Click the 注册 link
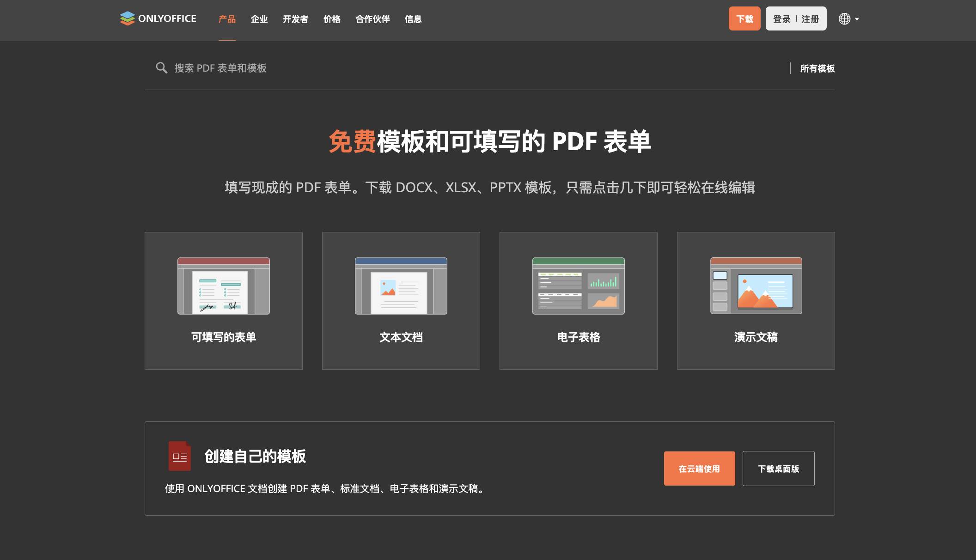Image resolution: width=976 pixels, height=560 pixels. click(x=810, y=19)
